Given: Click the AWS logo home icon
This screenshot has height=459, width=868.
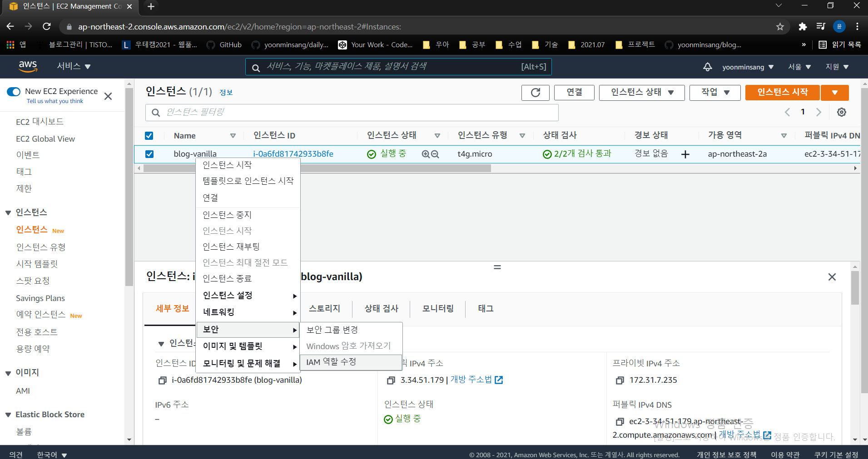Looking at the screenshot, I should click(x=28, y=66).
